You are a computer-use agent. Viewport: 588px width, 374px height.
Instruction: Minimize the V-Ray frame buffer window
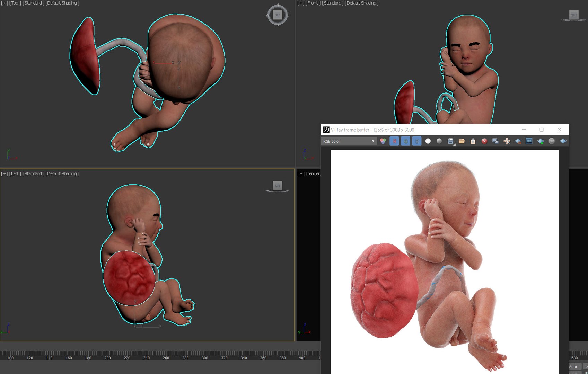point(524,130)
